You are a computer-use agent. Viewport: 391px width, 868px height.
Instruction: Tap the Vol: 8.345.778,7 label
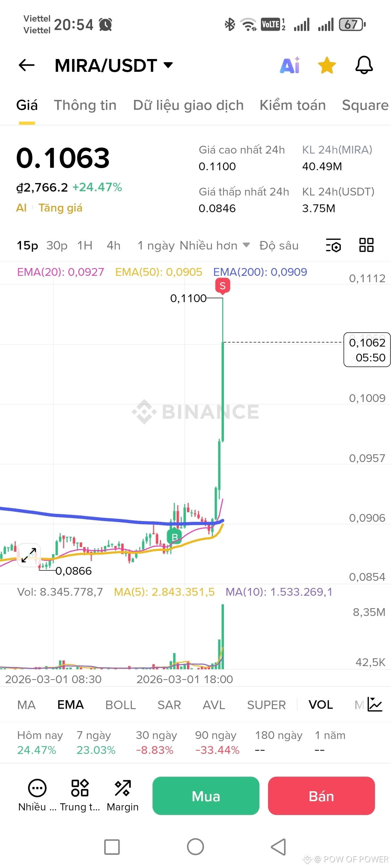point(60,592)
